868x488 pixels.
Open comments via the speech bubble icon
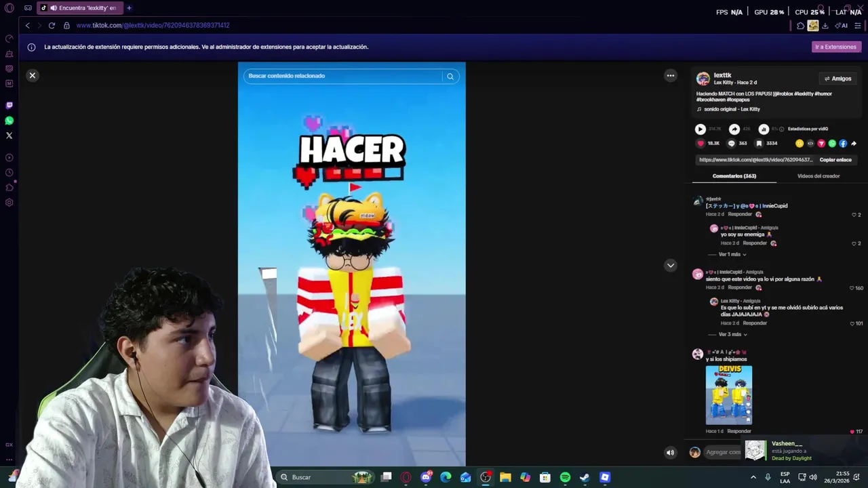pos(731,144)
